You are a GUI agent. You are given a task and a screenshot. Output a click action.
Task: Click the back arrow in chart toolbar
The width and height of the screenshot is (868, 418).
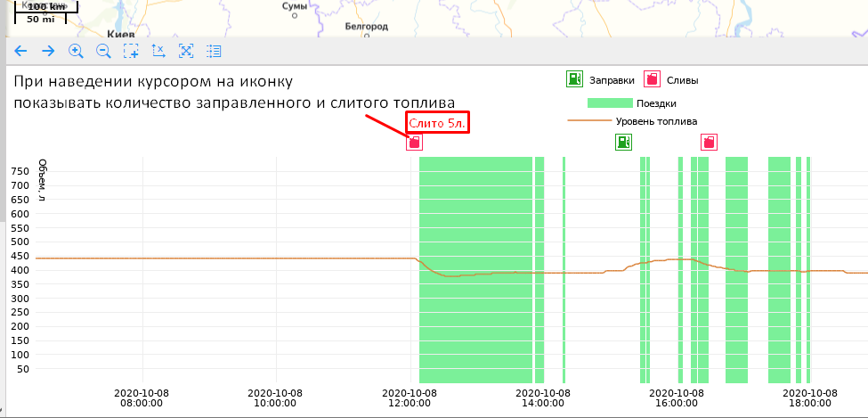(20, 52)
